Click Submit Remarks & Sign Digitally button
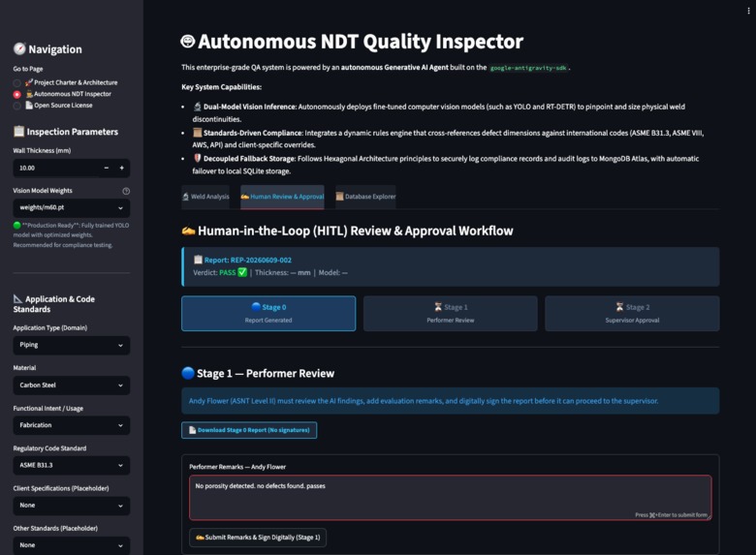The width and height of the screenshot is (756, 555). click(258, 538)
